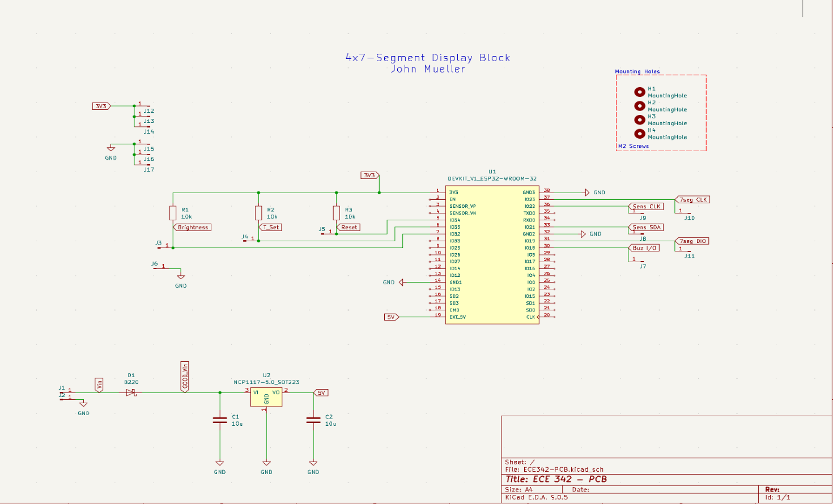Click the C1 10u capacitor symbol
This screenshot has width=833, height=504.
point(220,420)
